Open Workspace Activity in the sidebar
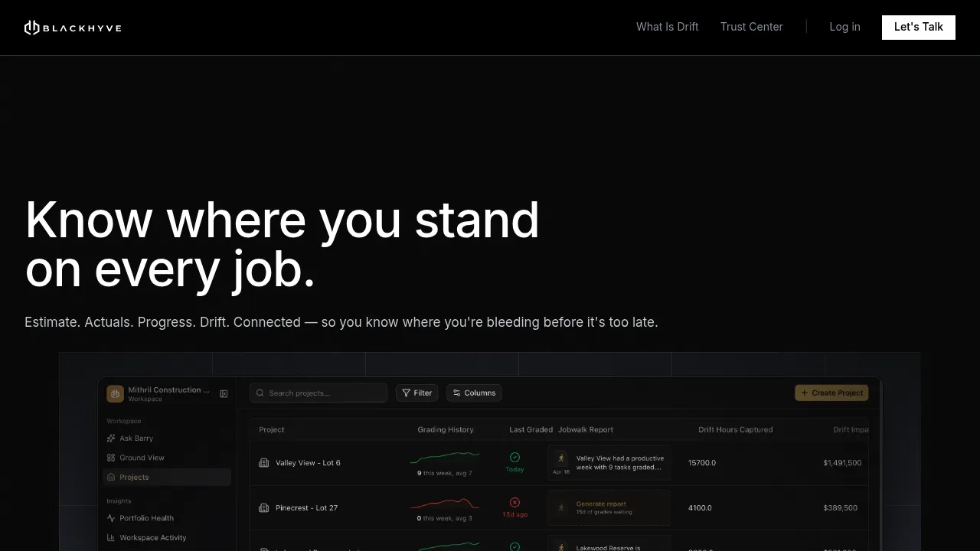This screenshot has width=980, height=551. [152, 537]
